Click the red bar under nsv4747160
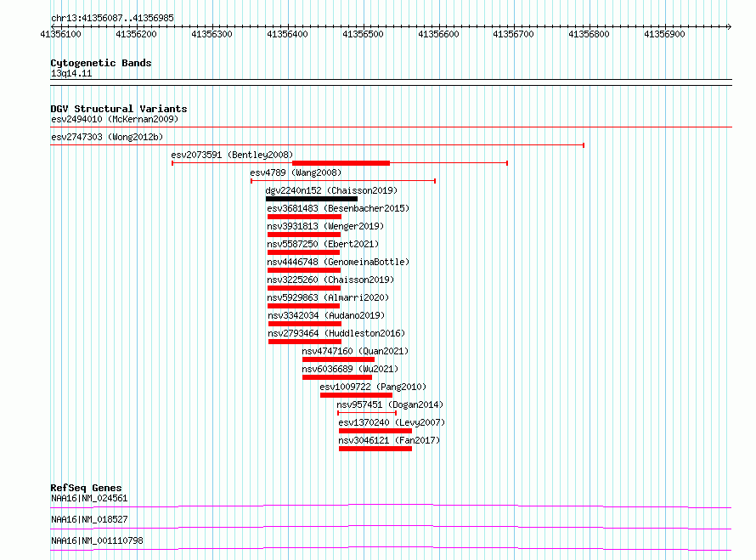Screen dimensions: 756x560 tap(338, 359)
